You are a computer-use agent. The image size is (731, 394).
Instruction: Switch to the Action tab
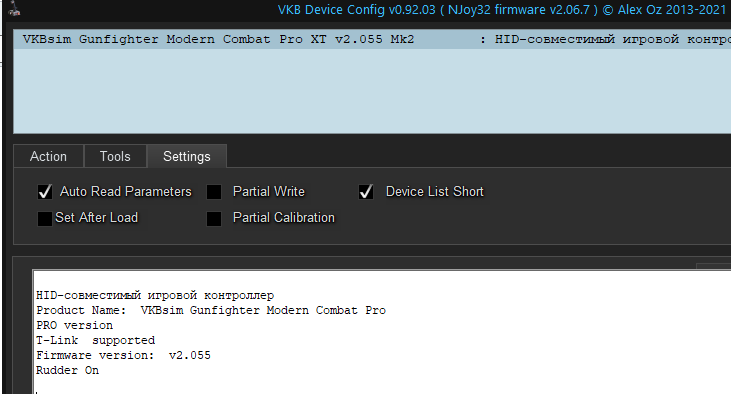pyautogui.click(x=48, y=156)
